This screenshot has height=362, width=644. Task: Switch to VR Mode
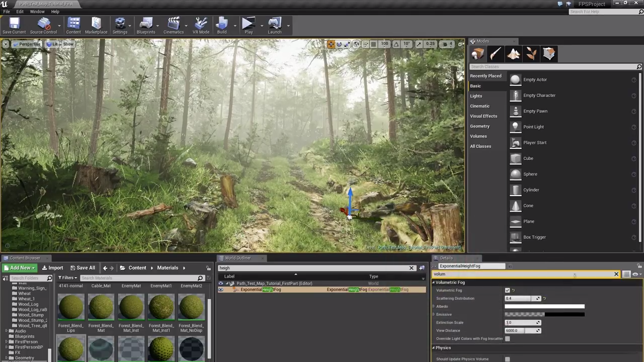[201, 24]
